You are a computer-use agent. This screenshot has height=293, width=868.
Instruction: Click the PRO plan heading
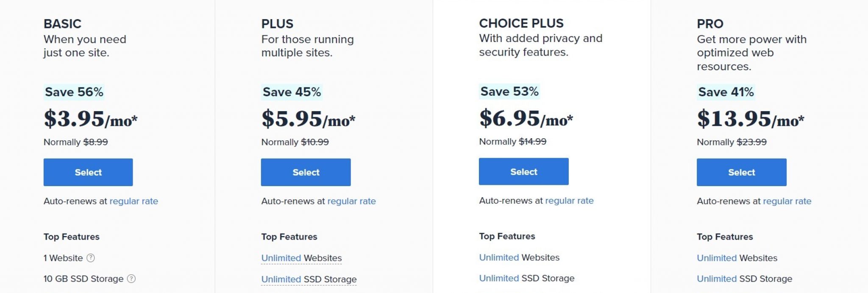[x=710, y=24]
